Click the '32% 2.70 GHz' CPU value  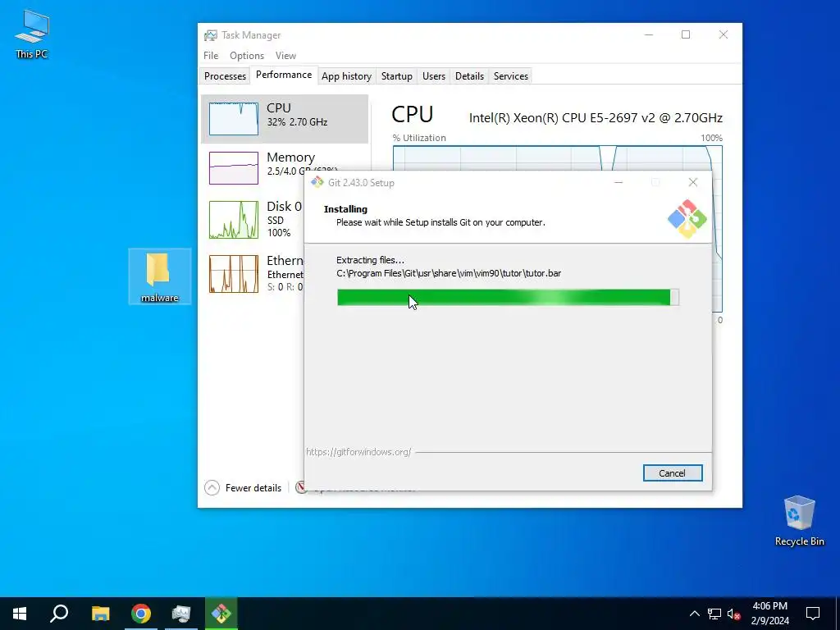(297, 122)
